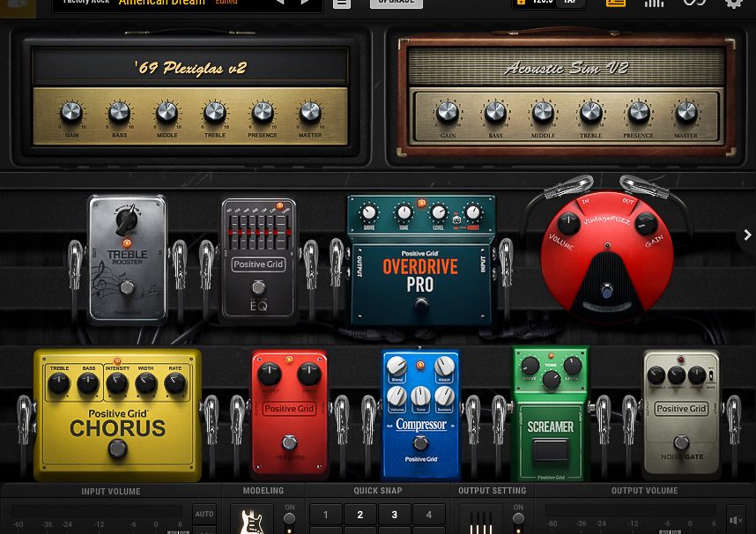Image resolution: width=756 pixels, height=534 pixels.
Task: Click the Acoustic Sim Bass knob
Action: click(495, 113)
